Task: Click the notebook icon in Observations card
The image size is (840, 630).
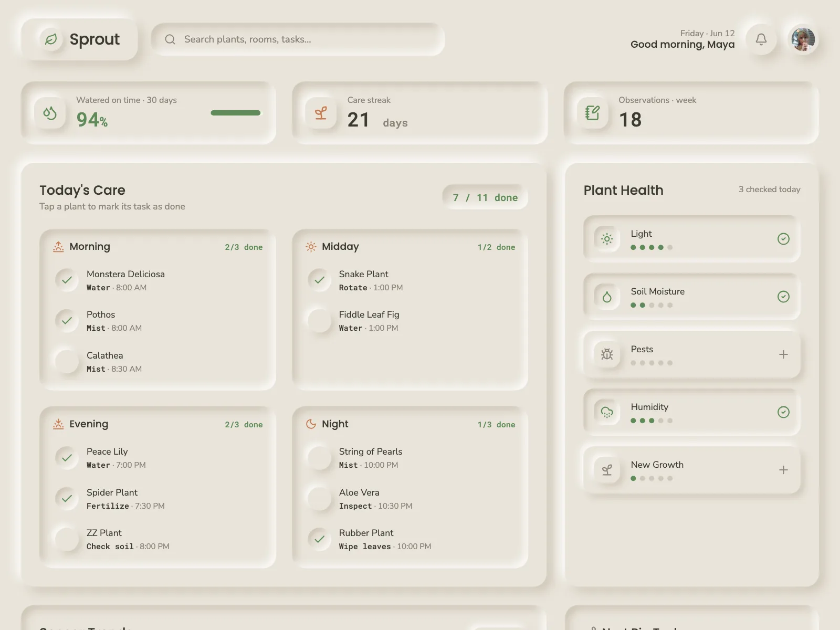Action: (592, 113)
